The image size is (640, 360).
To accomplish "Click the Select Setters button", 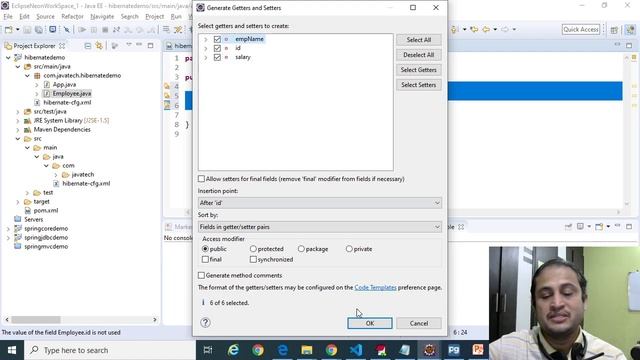I will pyautogui.click(x=419, y=85).
